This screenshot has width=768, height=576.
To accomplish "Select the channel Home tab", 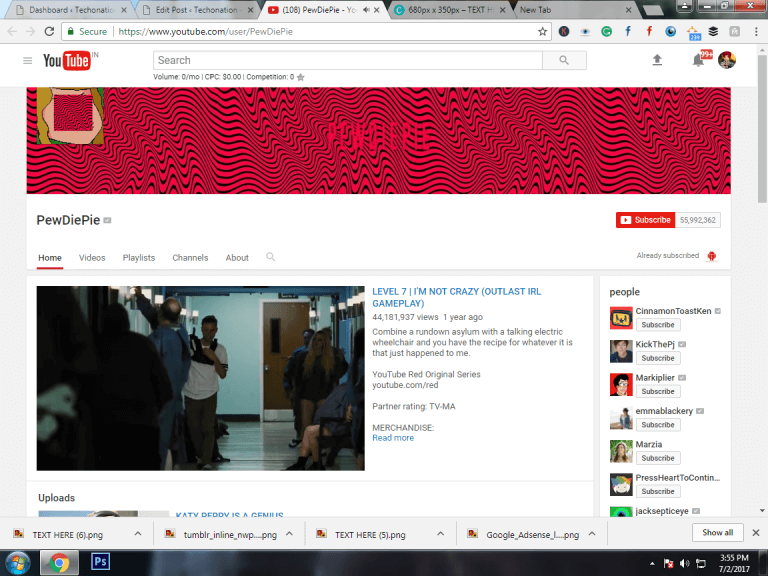I will coord(50,258).
